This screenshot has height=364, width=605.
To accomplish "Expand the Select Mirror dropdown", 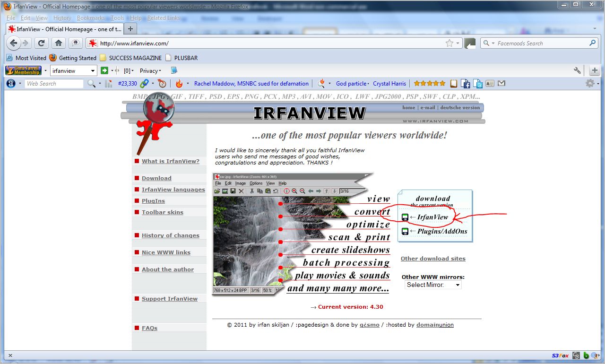I will [432, 285].
